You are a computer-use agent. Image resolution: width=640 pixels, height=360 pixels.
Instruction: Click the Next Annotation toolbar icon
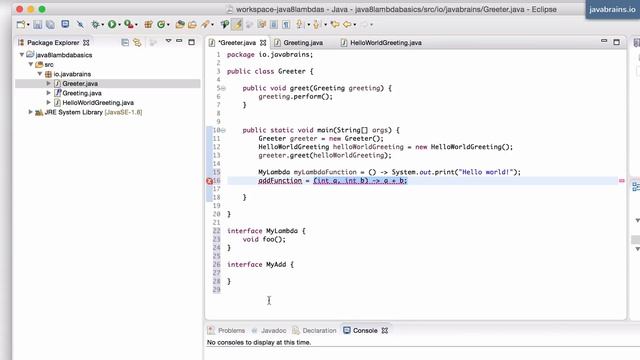pyautogui.click(x=300, y=24)
